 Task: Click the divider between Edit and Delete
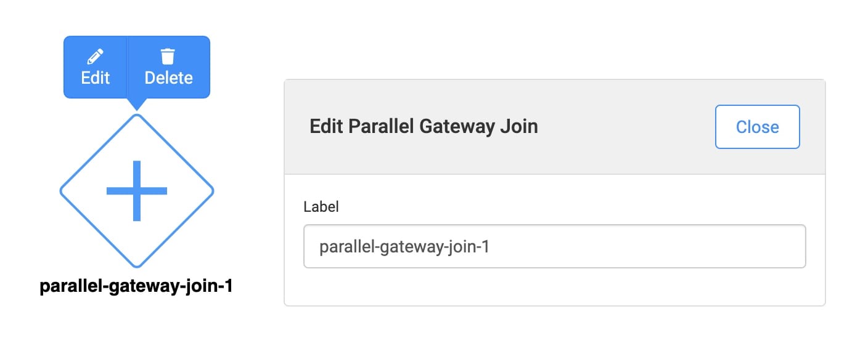(127, 67)
